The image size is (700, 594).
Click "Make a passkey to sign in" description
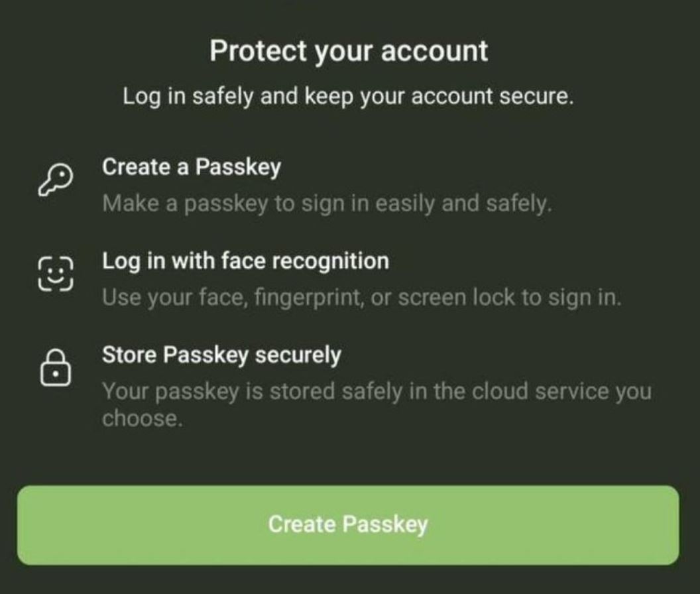pyautogui.click(x=327, y=204)
